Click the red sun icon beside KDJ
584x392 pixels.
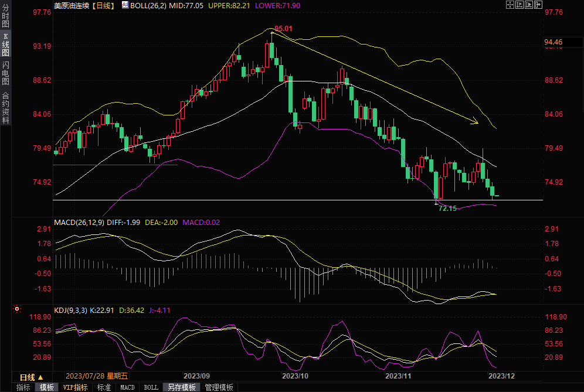(x=17, y=308)
